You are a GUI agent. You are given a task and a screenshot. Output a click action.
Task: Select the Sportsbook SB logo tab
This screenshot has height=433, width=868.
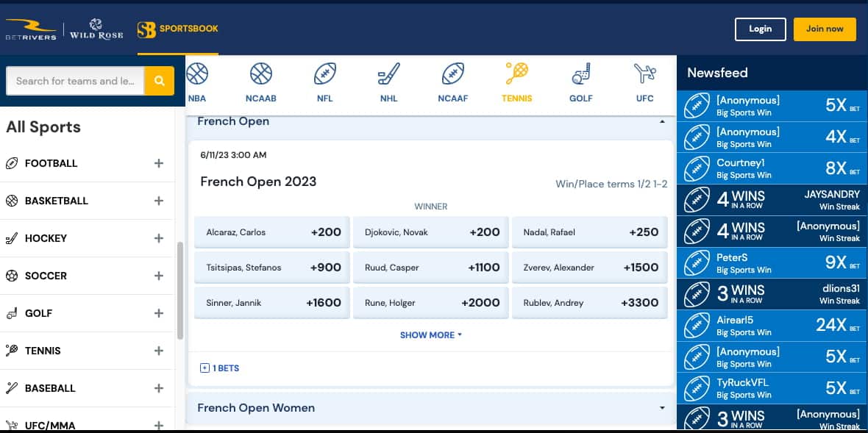click(x=178, y=29)
